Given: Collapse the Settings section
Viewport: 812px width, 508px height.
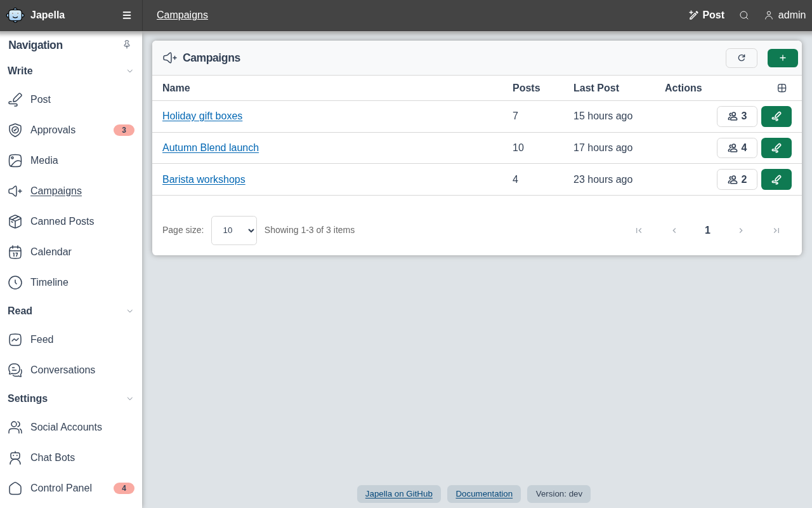Looking at the screenshot, I should click(130, 399).
